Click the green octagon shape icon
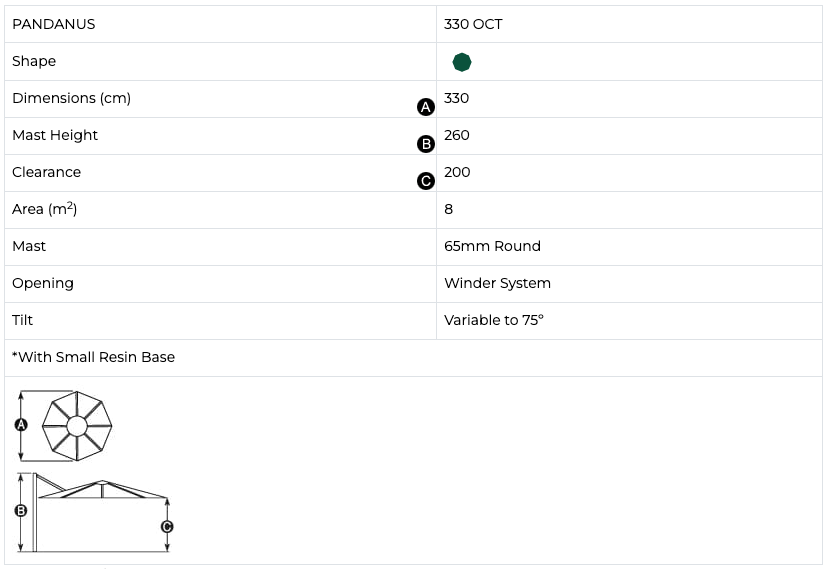 pos(461,62)
